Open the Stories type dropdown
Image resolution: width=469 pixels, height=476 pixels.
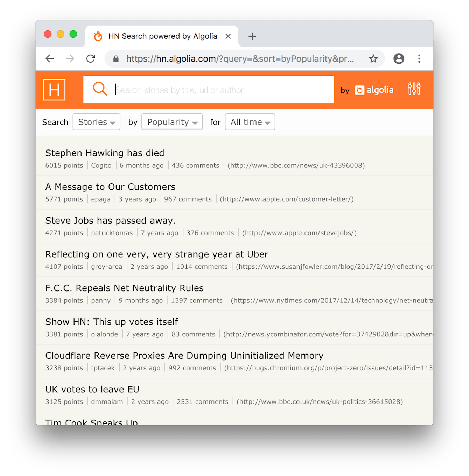tap(97, 122)
